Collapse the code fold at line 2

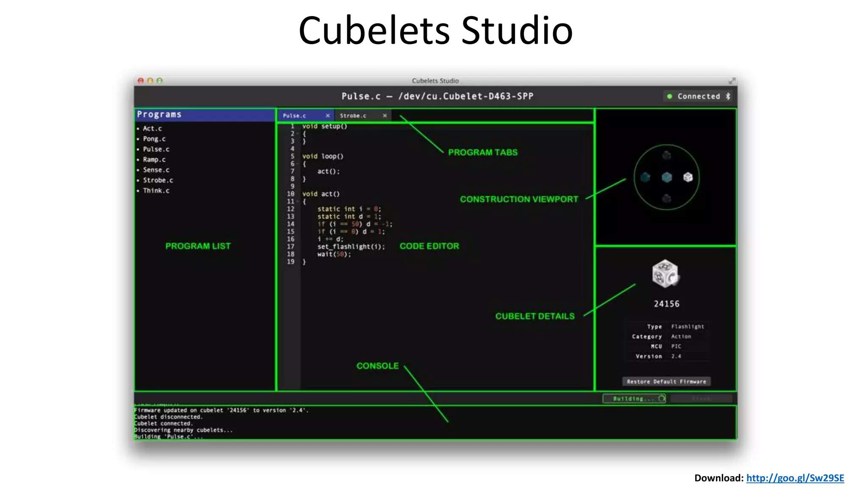pyautogui.click(x=298, y=134)
